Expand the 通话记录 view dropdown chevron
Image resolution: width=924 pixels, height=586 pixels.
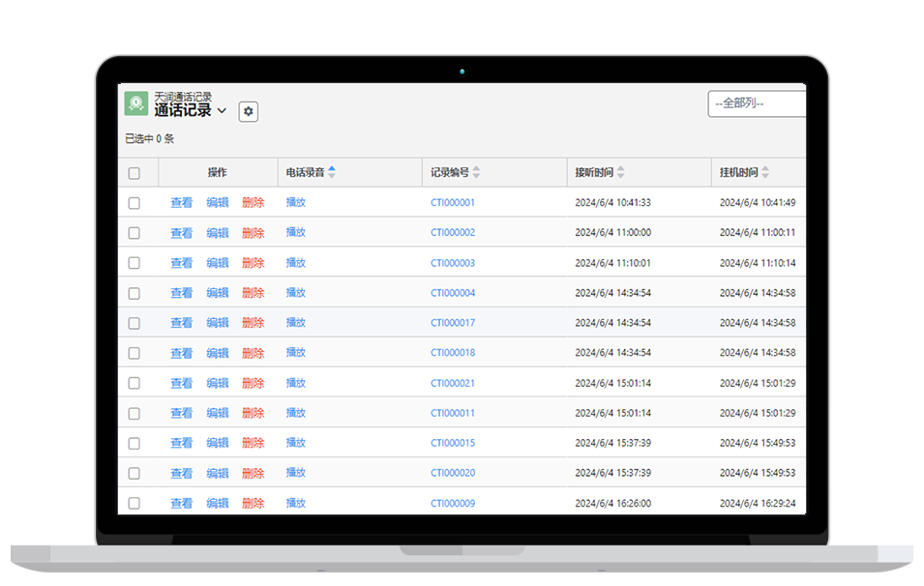222,111
